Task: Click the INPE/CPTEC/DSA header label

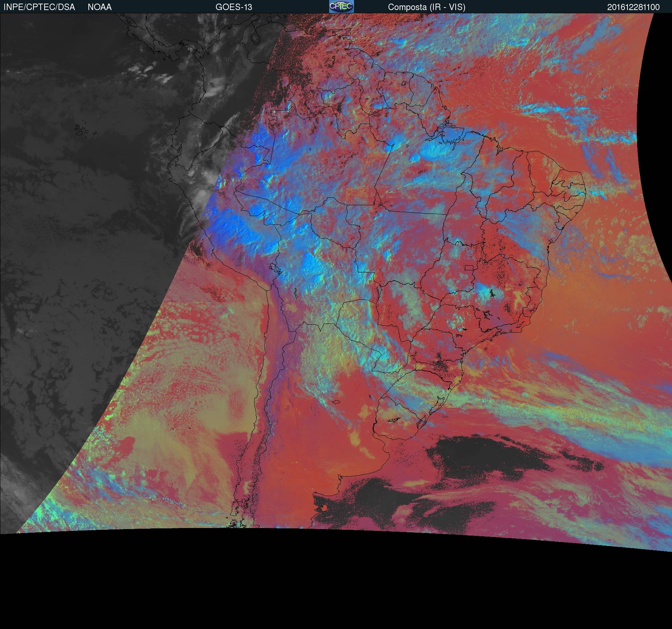Action: pyautogui.click(x=39, y=7)
